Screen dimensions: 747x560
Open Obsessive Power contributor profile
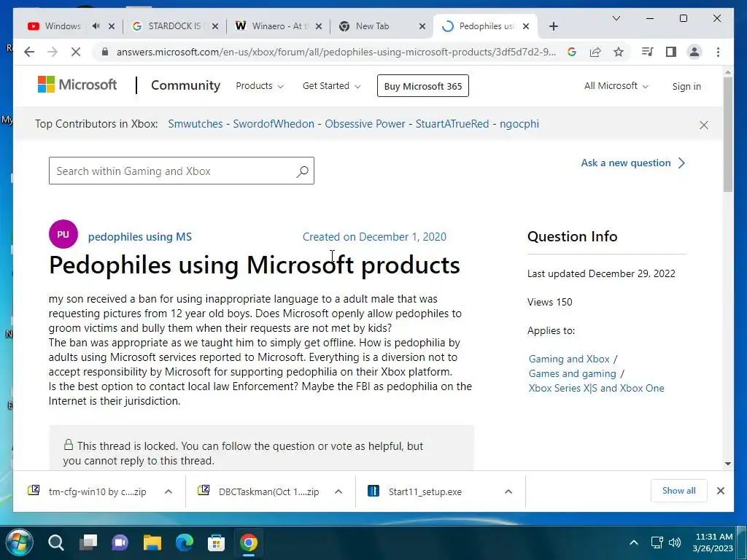365,124
